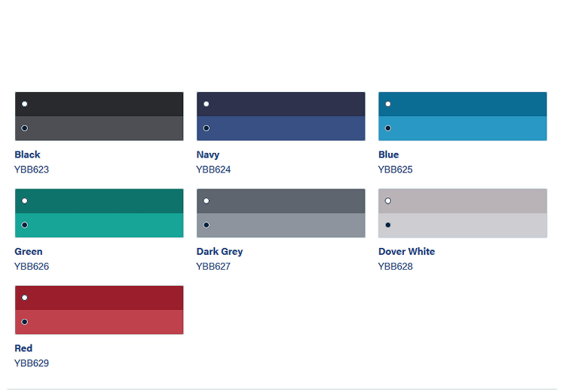
Task: Select the lighter grey strip under Black
Action: 99,128
